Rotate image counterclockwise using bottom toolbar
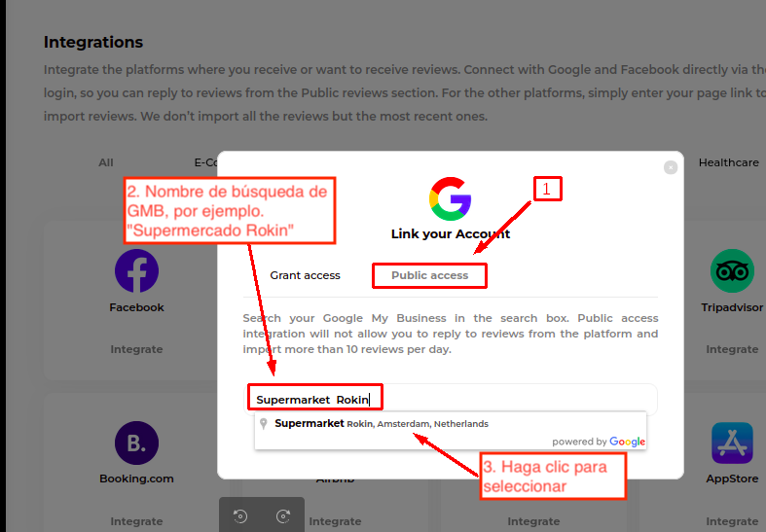766x532 pixels. [240, 516]
